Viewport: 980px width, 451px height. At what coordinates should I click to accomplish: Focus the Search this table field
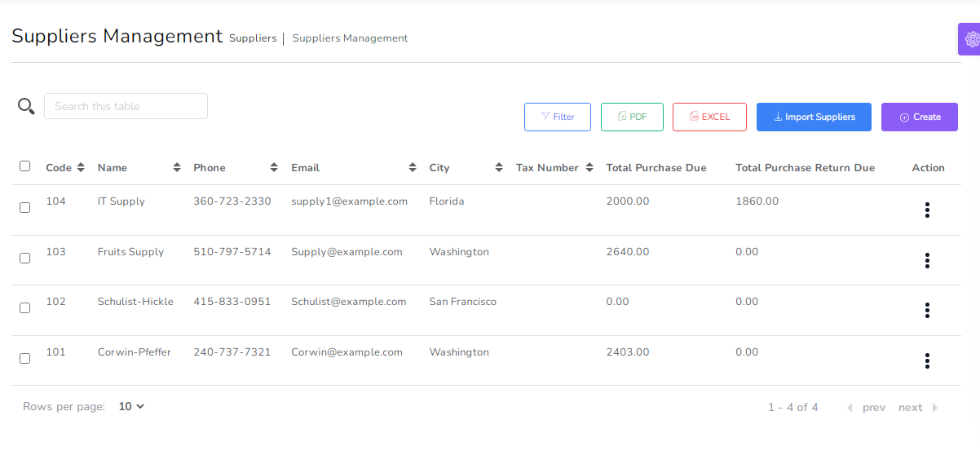(126, 106)
